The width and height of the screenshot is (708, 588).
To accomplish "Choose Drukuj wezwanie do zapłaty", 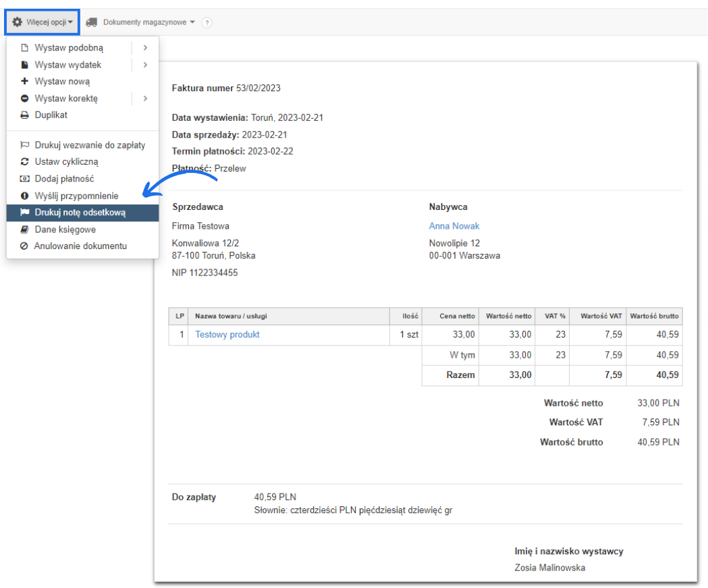I will click(89, 145).
